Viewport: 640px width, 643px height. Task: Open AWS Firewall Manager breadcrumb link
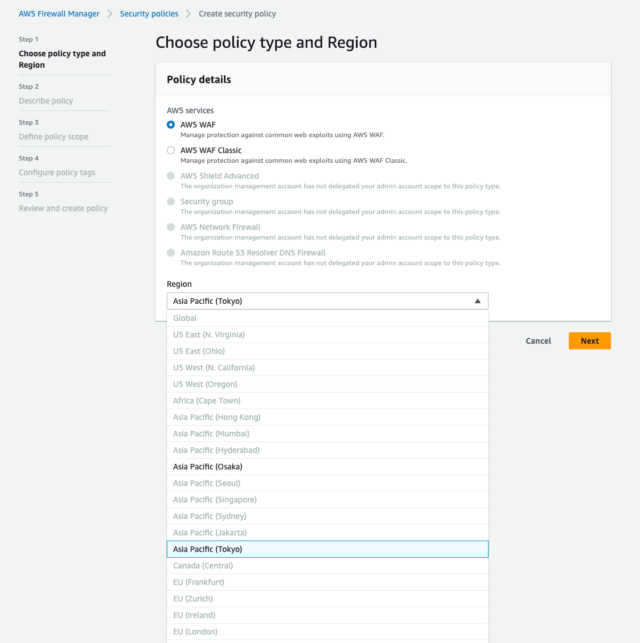59,14
